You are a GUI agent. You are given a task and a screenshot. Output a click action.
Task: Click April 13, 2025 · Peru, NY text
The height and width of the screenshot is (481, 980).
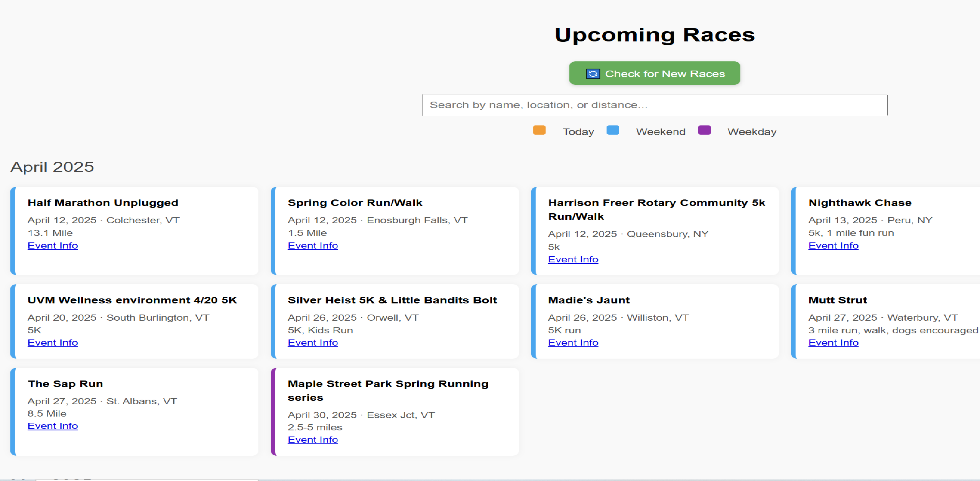tap(870, 220)
